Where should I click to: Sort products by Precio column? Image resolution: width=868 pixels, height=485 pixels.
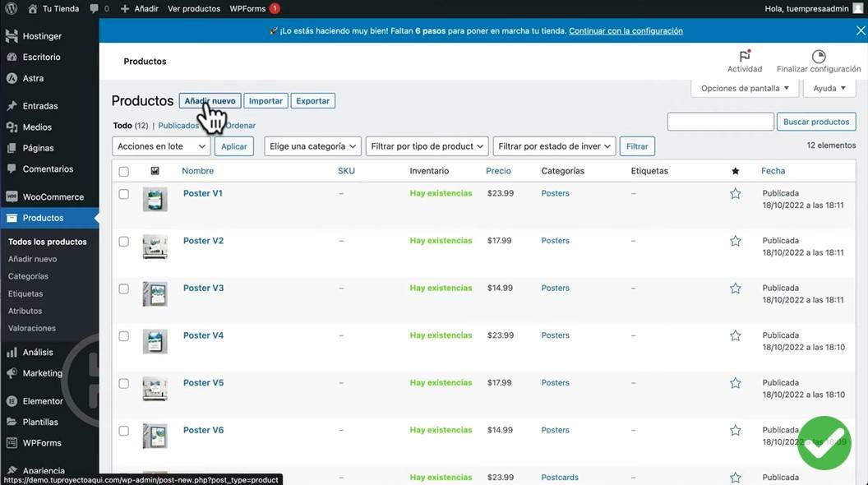(498, 170)
